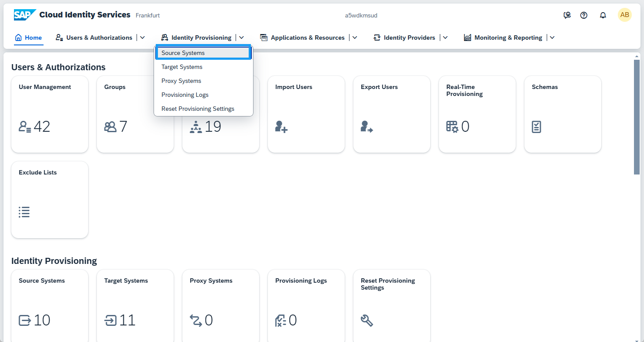This screenshot has height=342, width=644.
Task: Expand the Applications & Resources chevron
Action: [x=355, y=38]
